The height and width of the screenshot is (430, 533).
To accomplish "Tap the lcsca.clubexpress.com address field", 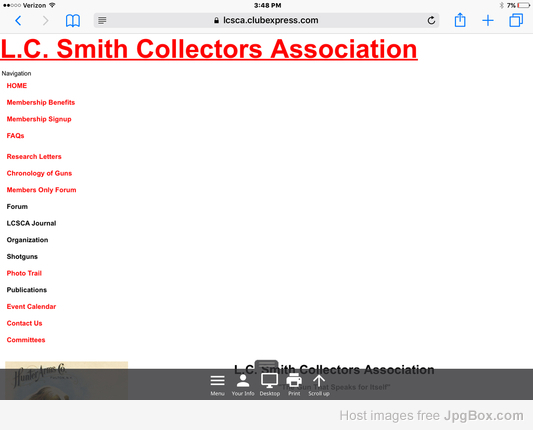I will [x=266, y=20].
